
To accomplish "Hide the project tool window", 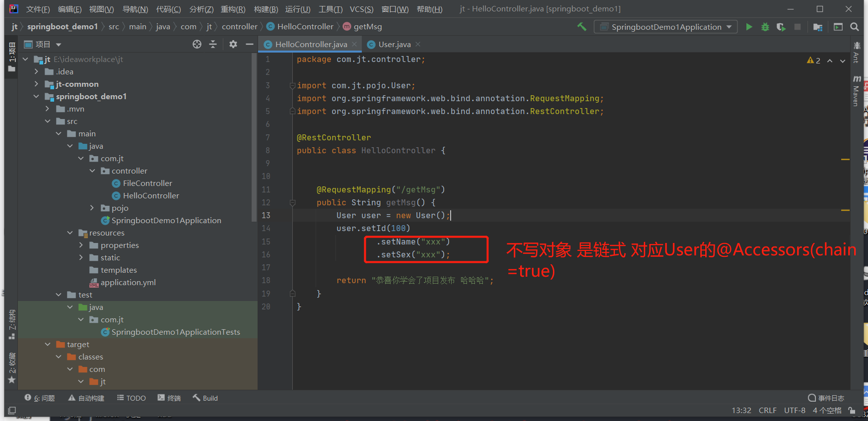I will 250,44.
